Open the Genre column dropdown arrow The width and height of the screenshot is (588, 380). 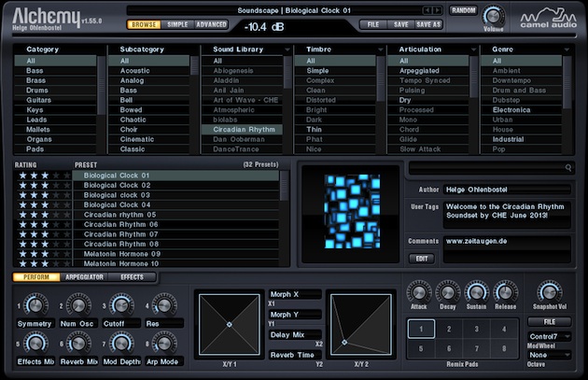pyautogui.click(x=567, y=49)
